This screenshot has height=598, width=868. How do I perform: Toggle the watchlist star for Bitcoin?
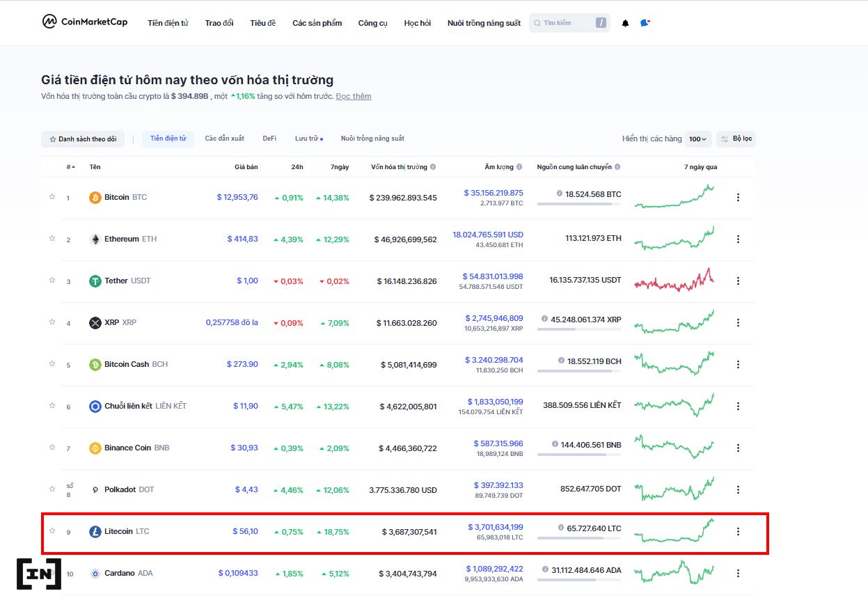tap(52, 196)
